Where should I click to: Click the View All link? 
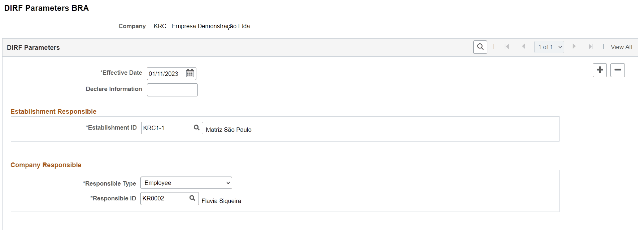pyautogui.click(x=621, y=47)
